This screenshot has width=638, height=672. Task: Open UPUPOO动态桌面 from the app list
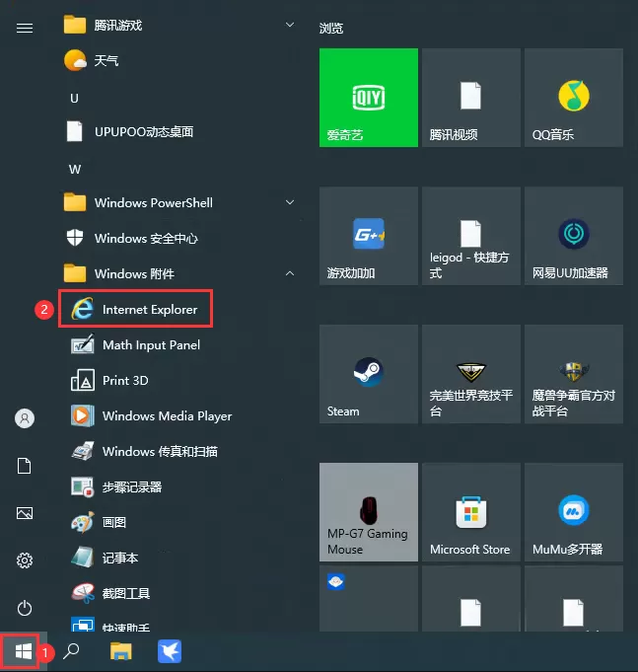[x=179, y=131]
